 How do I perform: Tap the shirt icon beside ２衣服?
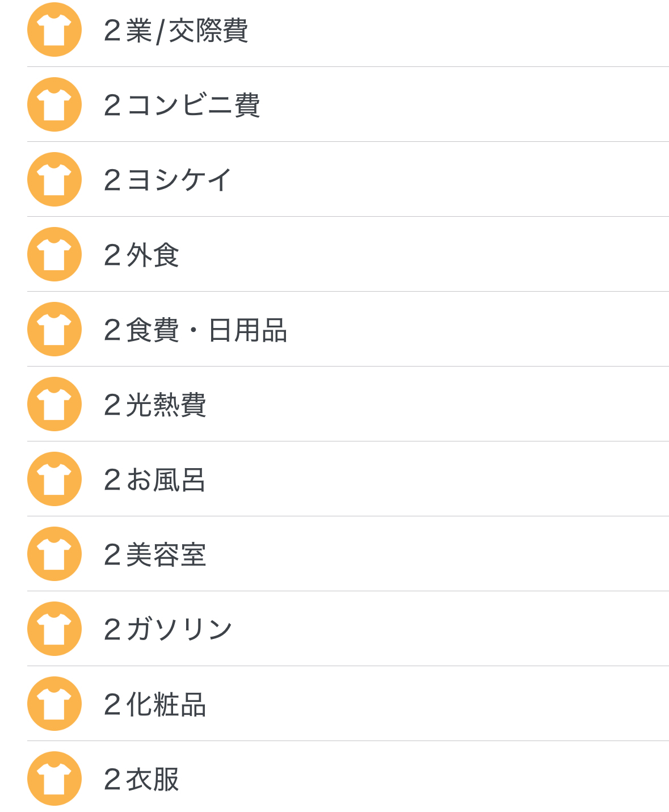pyautogui.click(x=54, y=779)
